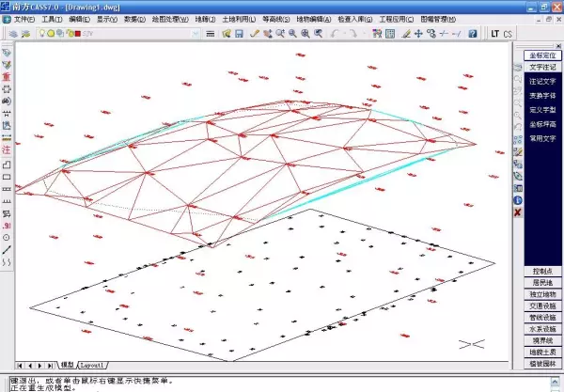Screen dimensions: 564x392
Task: Select the diagonal line draw tool
Action: [7, 250]
